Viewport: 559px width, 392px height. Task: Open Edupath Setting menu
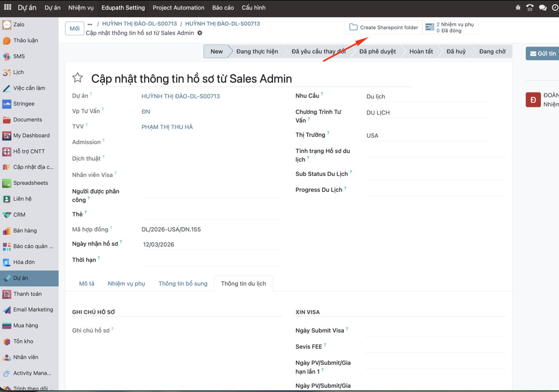123,8
